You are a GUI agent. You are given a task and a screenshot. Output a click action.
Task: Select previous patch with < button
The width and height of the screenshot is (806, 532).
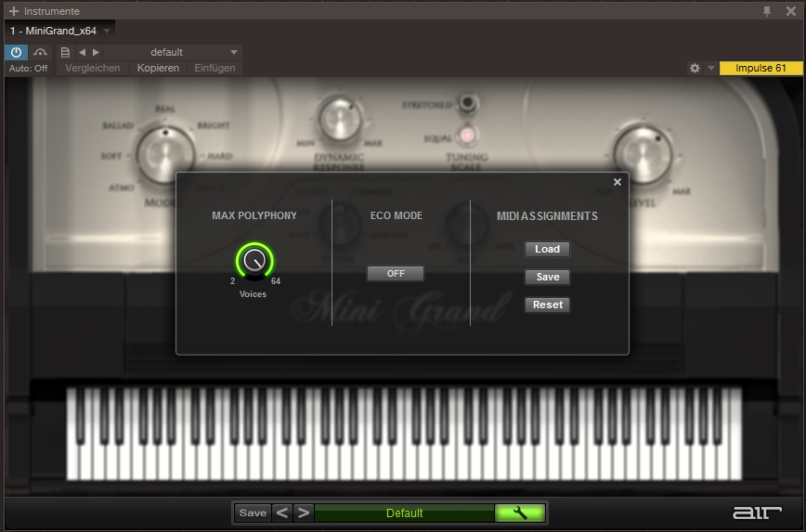(281, 513)
